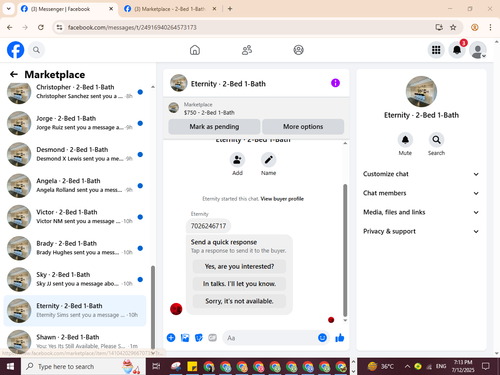Open the Groups icon in top navigation
This screenshot has width=500, height=375.
click(298, 50)
